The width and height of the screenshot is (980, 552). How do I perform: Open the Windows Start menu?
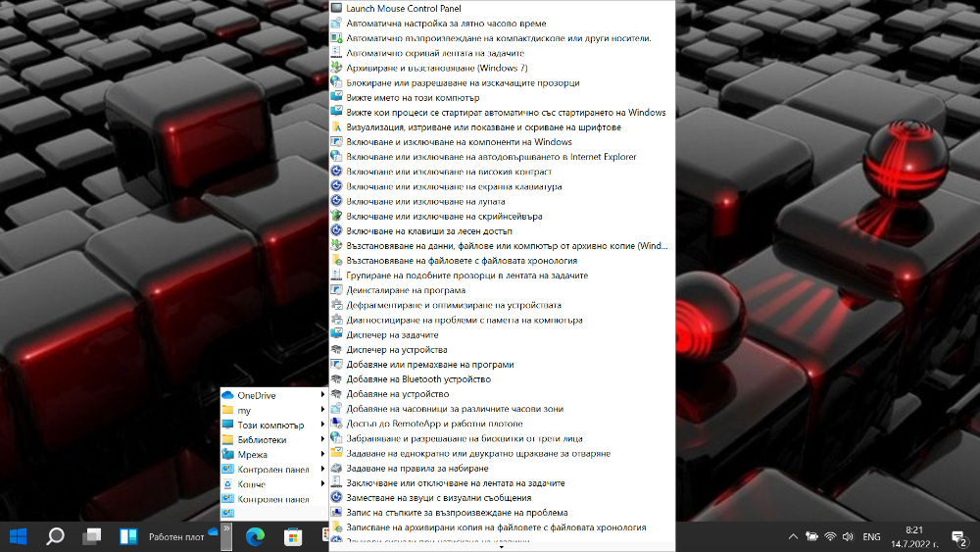point(18,536)
